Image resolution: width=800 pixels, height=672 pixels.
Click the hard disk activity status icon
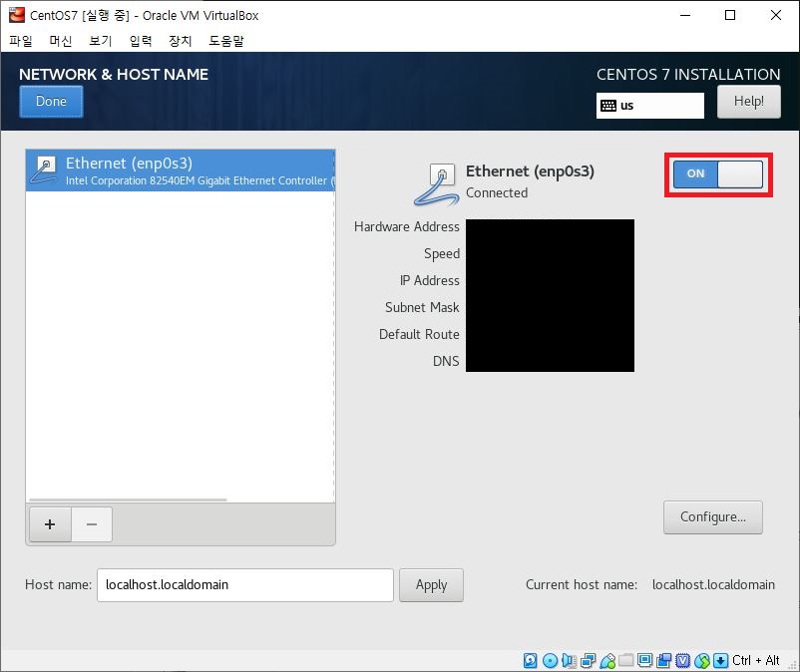[x=530, y=660]
